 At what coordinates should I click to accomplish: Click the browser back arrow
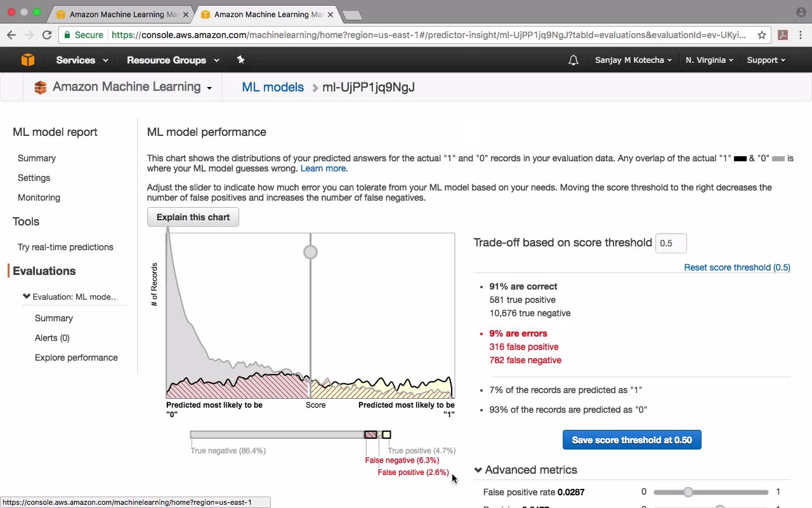(11, 35)
